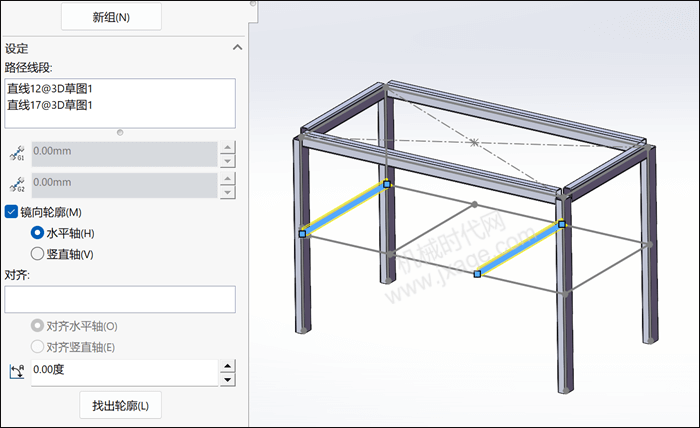The width and height of the screenshot is (700, 428).
Task: Click the center point of top diagonal lines
Action: click(475, 142)
